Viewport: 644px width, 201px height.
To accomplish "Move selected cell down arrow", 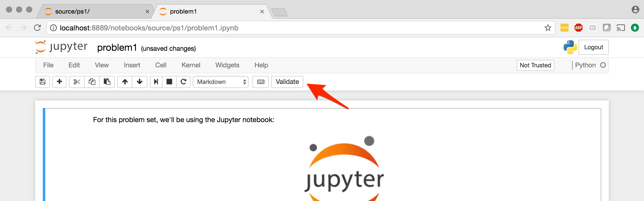I will [140, 82].
